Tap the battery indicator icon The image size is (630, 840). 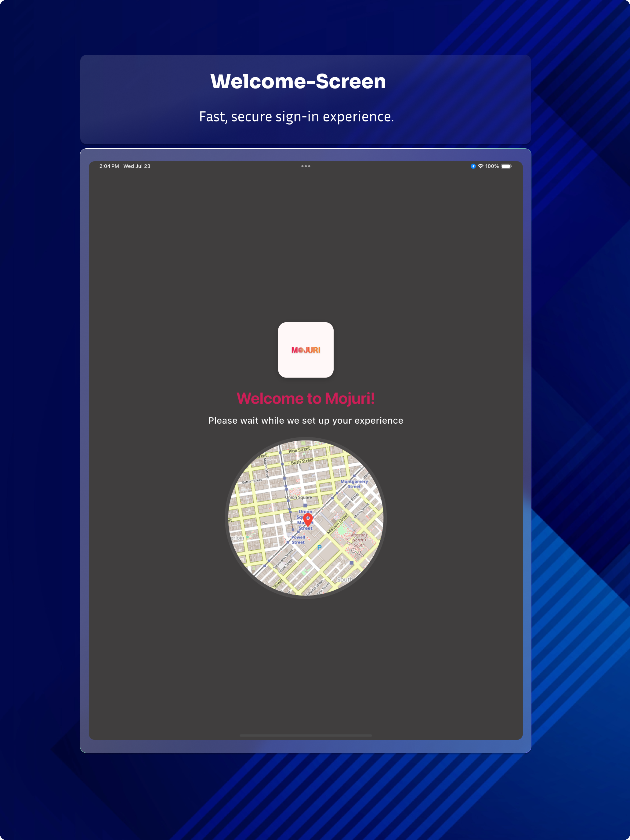click(506, 166)
